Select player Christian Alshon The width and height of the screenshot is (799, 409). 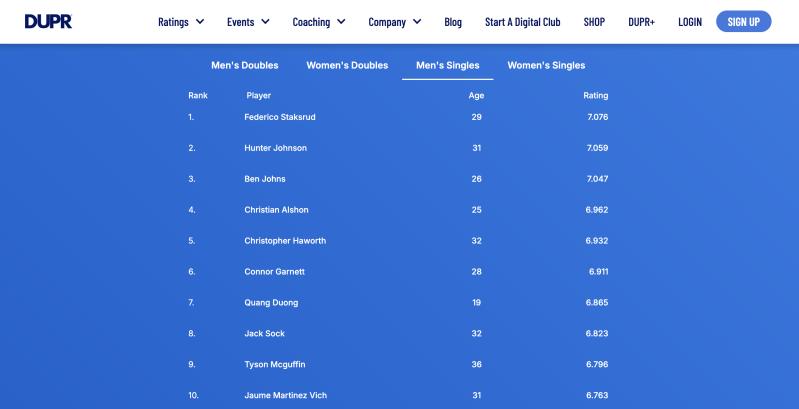pyautogui.click(x=276, y=209)
